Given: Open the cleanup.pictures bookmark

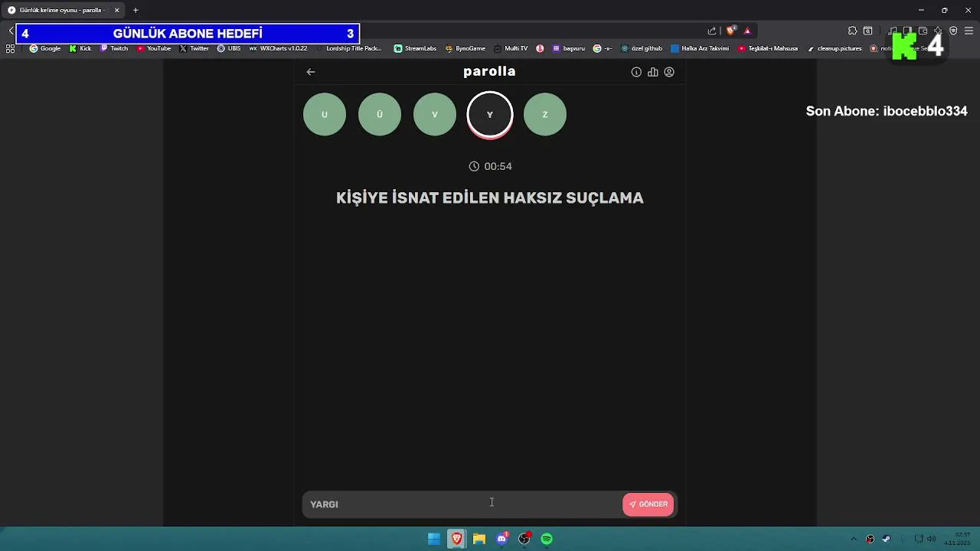Looking at the screenshot, I should 835,48.
